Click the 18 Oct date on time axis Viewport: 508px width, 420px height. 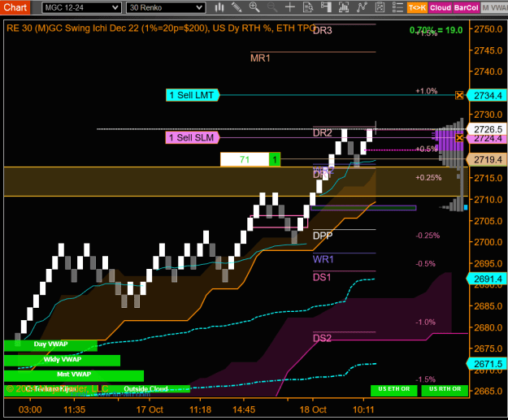point(313,409)
